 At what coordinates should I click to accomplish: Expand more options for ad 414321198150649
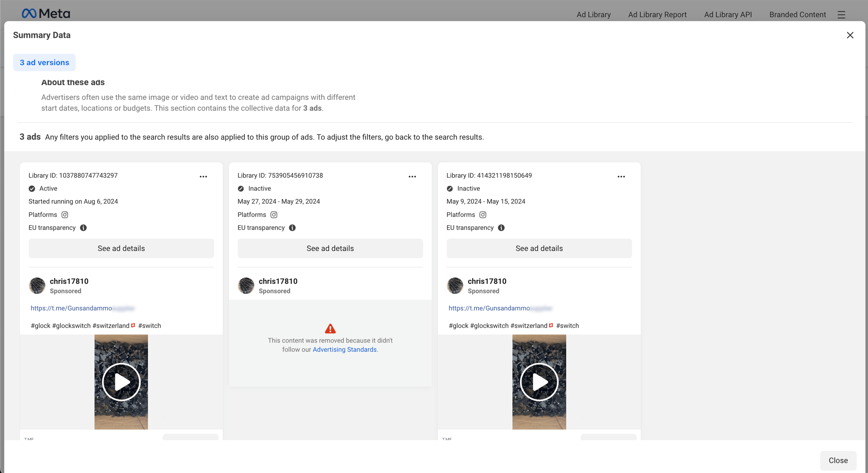pyautogui.click(x=621, y=176)
